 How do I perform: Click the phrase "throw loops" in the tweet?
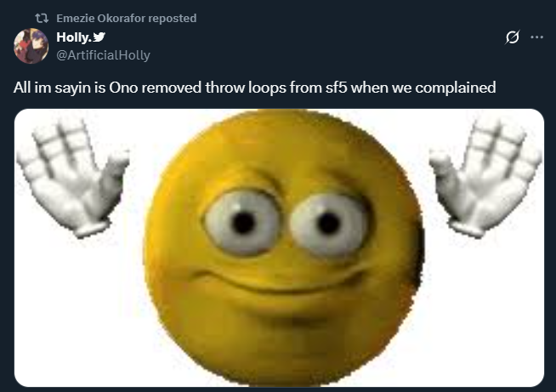click(246, 88)
